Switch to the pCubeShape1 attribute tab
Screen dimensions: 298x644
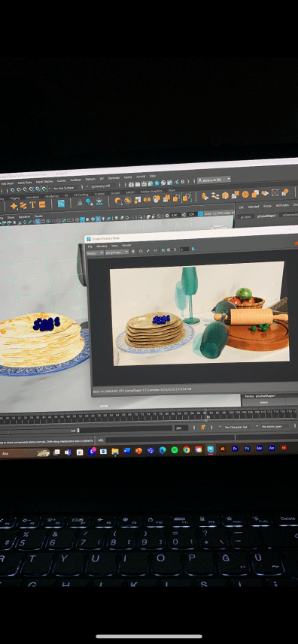click(266, 216)
